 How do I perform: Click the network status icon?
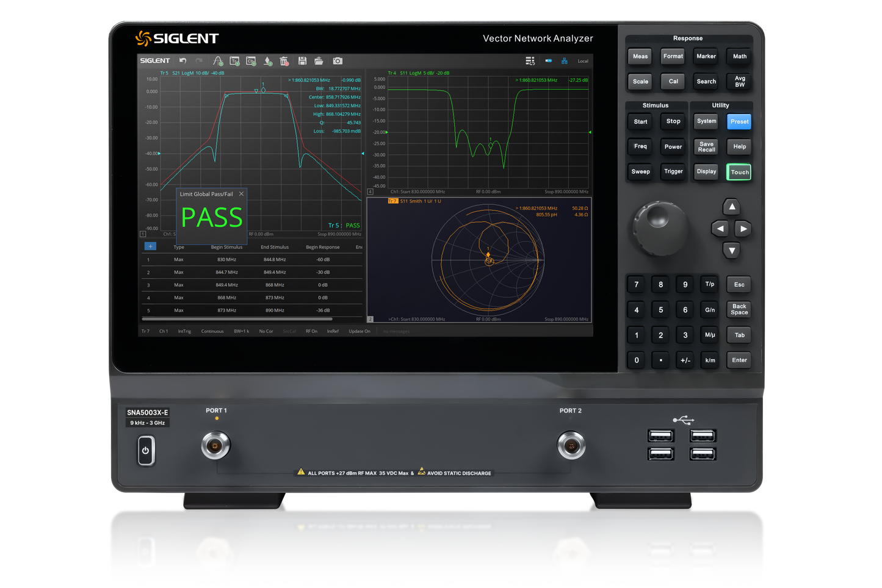(565, 61)
